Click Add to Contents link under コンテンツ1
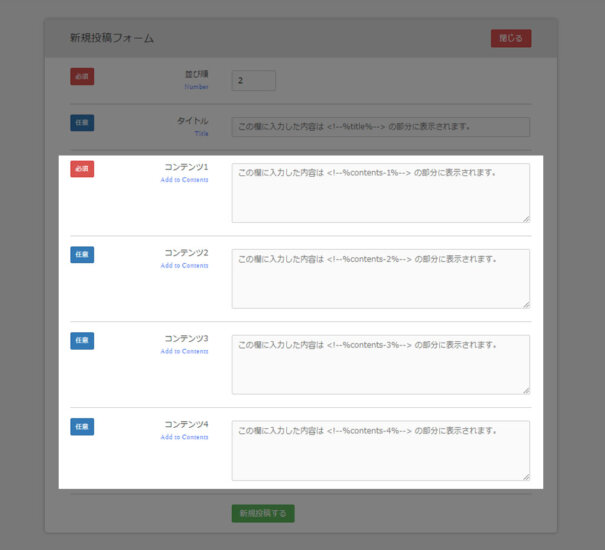Screen dimensions: 605x550 tap(184, 180)
